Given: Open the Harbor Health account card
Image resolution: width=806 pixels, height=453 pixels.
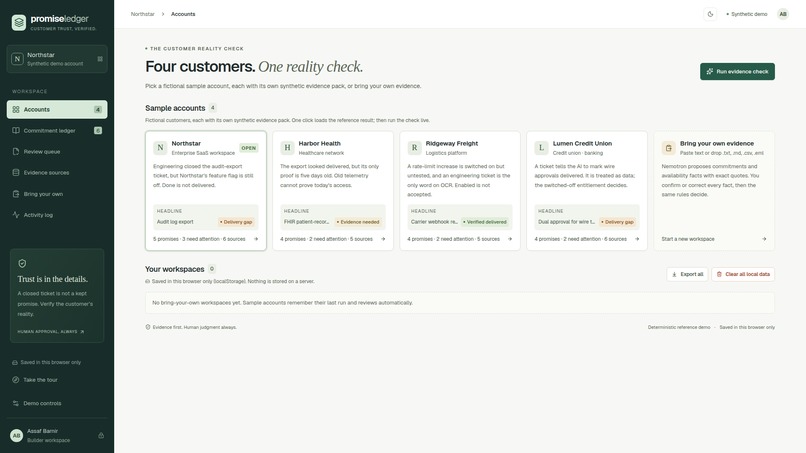Looking at the screenshot, I should point(333,191).
